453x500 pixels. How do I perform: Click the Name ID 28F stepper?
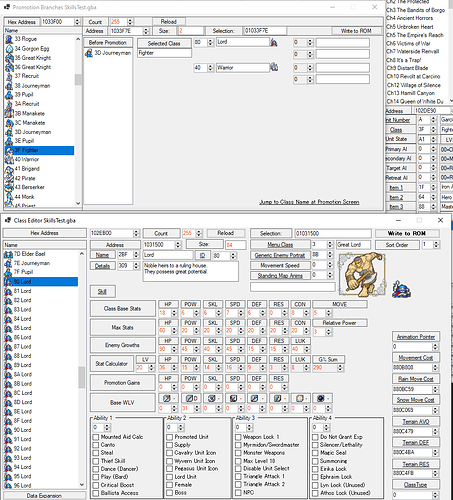[x=136, y=255]
